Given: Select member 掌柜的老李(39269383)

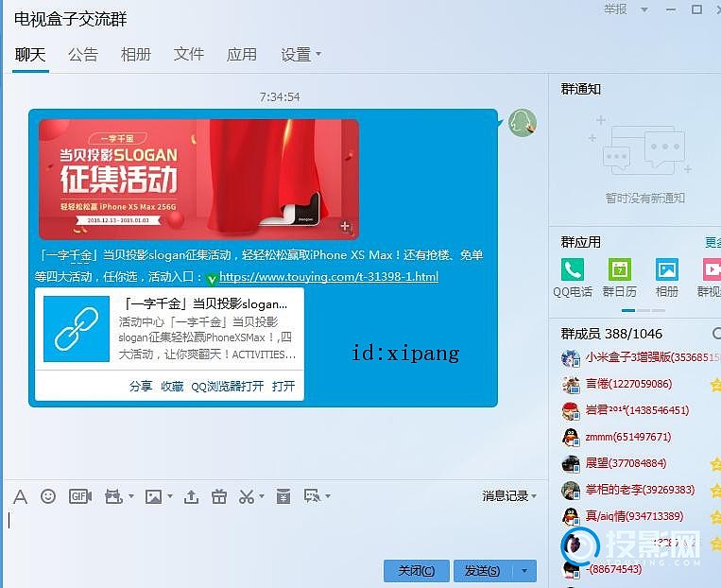Looking at the screenshot, I should pos(641,490).
